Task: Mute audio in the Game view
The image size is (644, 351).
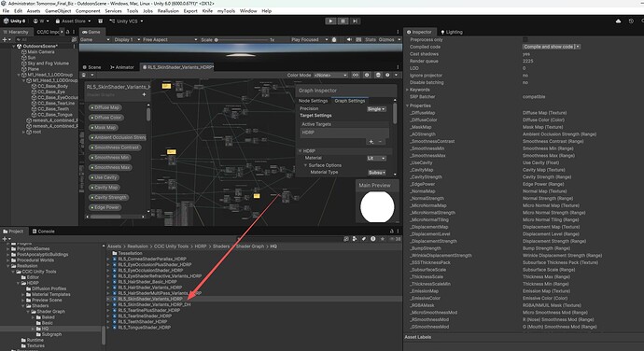Action: click(349, 39)
